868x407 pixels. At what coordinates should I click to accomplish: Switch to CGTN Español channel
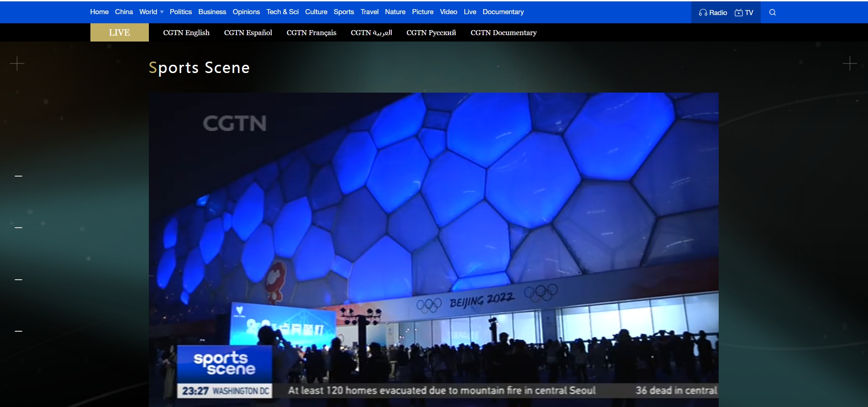click(x=247, y=32)
